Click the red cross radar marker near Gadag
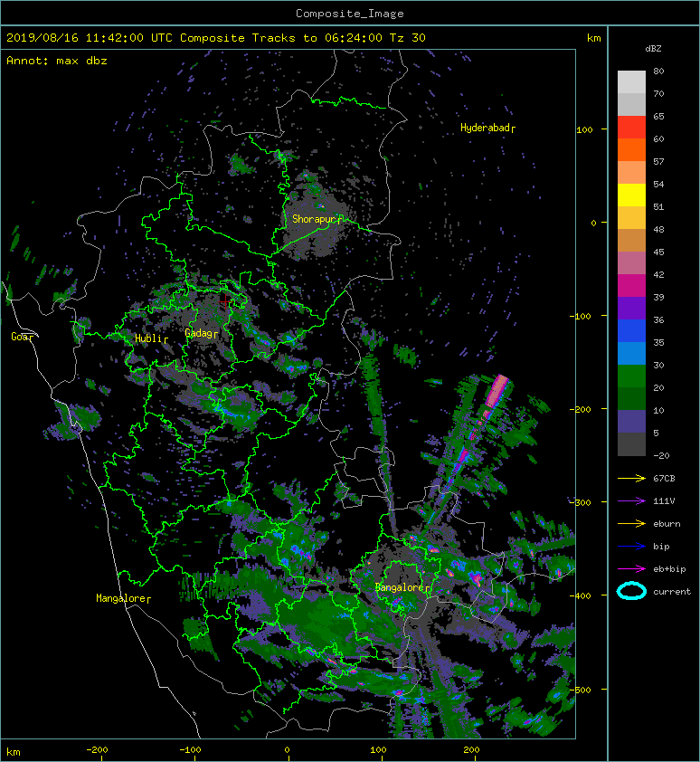Viewport: 700px width, 762px height. [225, 300]
